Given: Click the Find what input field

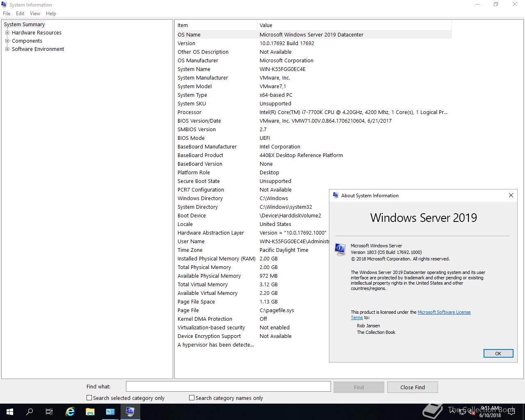Looking at the screenshot, I should tap(228, 386).
